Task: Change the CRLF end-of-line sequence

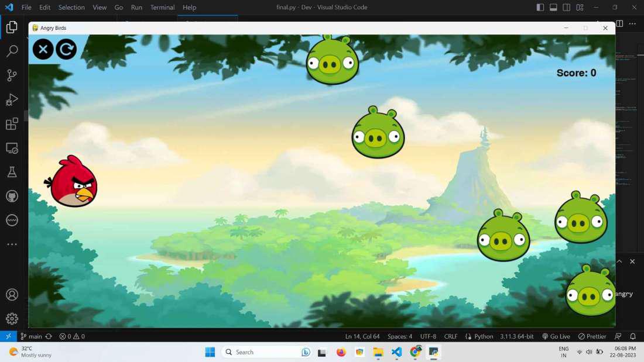Action: coord(451,336)
